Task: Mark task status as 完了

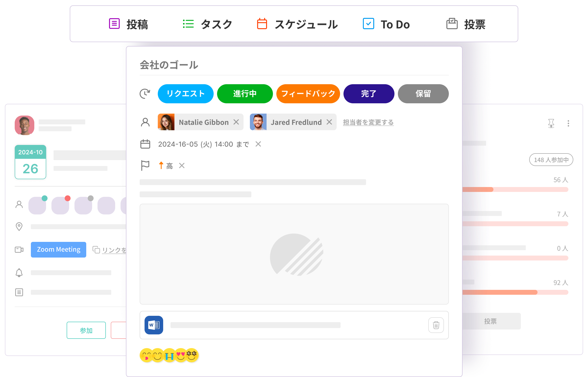Action: tap(369, 94)
